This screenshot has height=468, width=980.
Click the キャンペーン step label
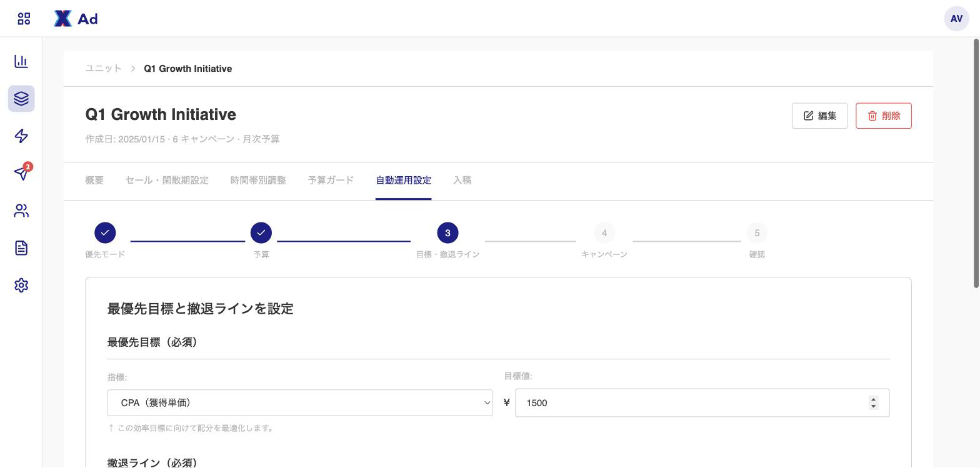(604, 254)
